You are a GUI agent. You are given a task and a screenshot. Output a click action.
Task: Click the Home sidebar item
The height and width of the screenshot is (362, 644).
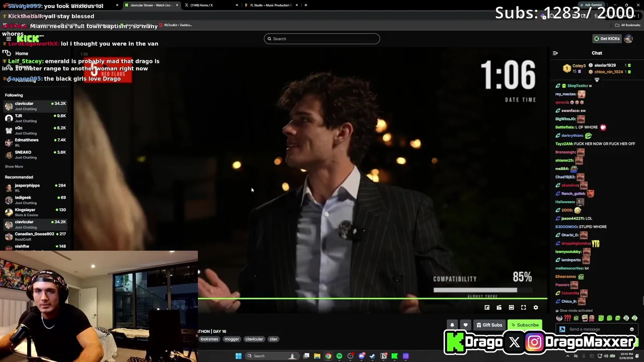point(21,53)
